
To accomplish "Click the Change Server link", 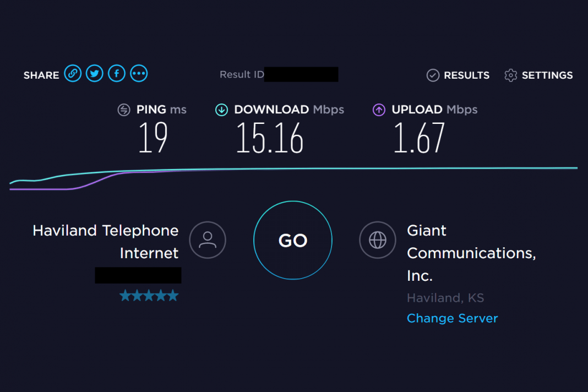I will point(452,318).
